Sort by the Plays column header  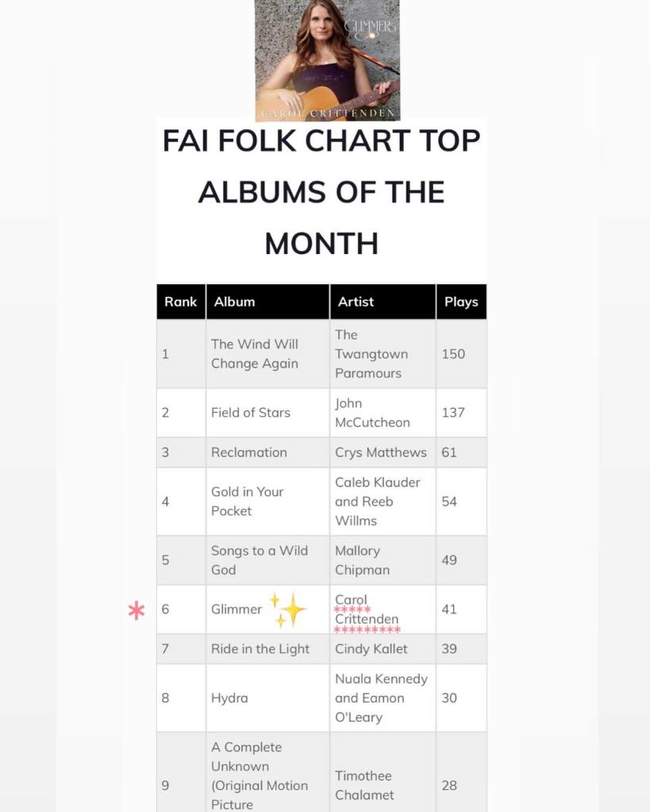tap(460, 302)
